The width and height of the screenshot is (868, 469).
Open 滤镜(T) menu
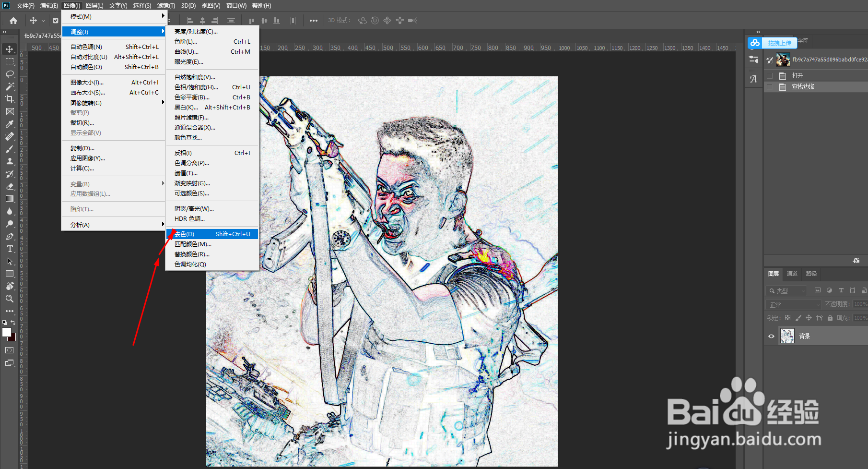pos(166,6)
